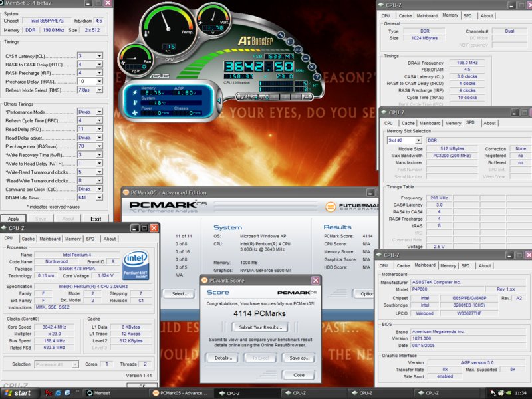This screenshot has width=532, height=399.
Task: Click the Core Speed 3642.4 MHz value
Action: (x=54, y=327)
